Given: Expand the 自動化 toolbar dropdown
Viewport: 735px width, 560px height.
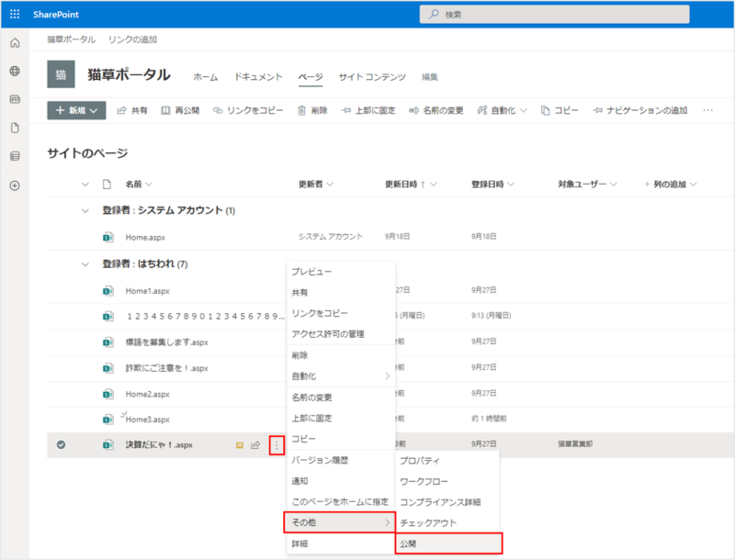Looking at the screenshot, I should click(x=503, y=110).
